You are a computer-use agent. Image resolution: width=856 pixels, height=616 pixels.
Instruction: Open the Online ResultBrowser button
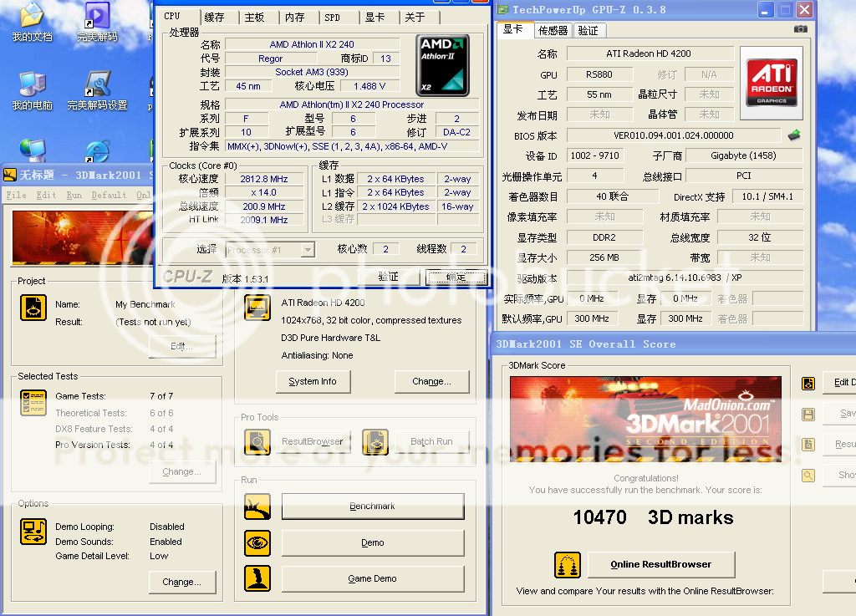click(661, 565)
